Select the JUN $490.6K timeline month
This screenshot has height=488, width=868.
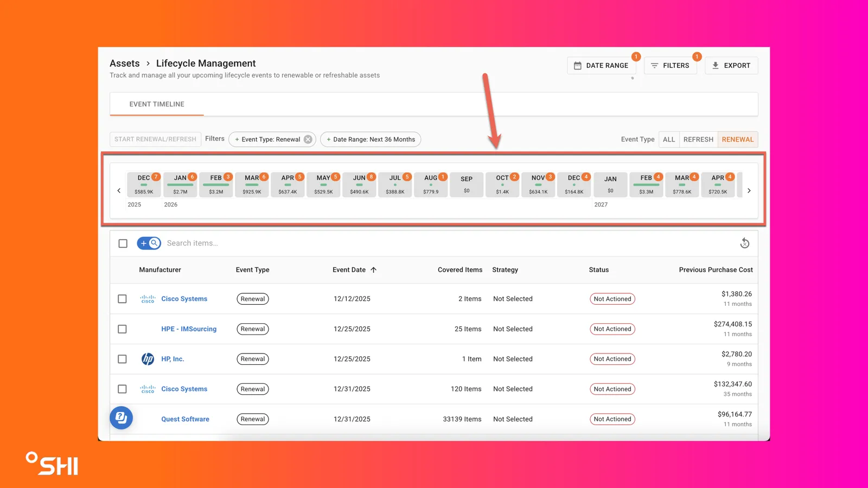(x=359, y=184)
